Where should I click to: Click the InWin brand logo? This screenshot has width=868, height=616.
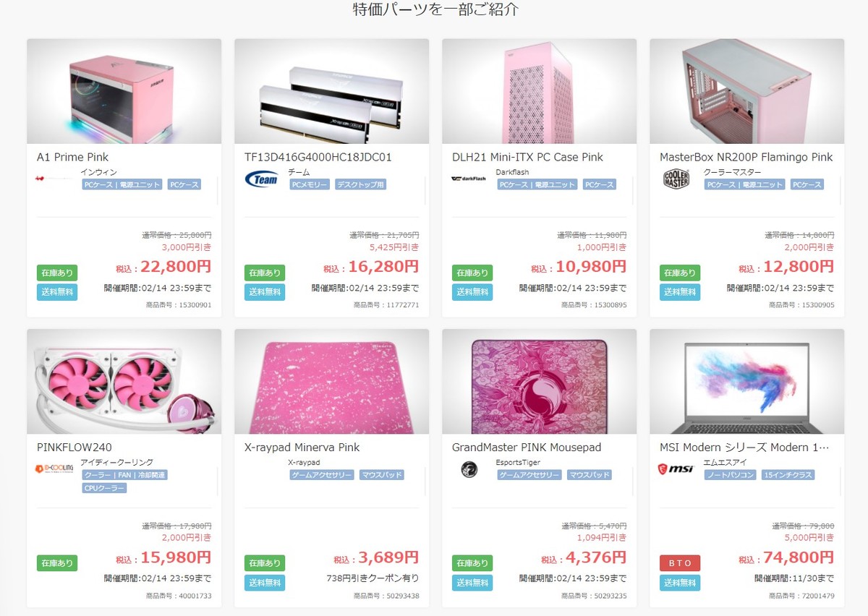point(55,177)
